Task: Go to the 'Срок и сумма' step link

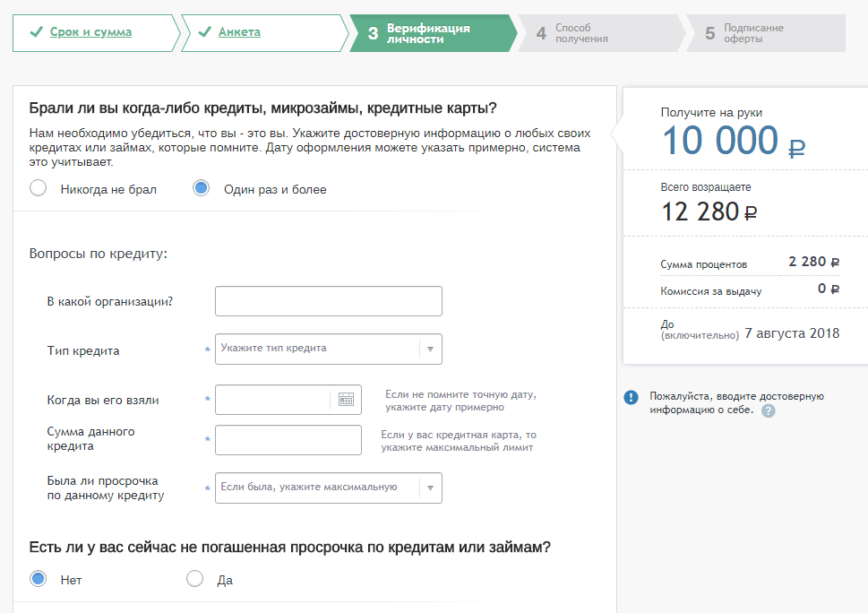Action: 90,32
